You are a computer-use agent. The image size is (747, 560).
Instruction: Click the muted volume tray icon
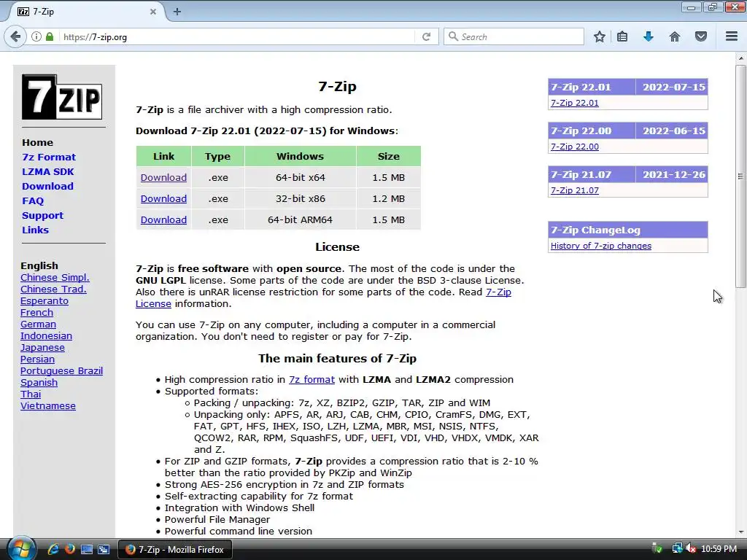690,549
